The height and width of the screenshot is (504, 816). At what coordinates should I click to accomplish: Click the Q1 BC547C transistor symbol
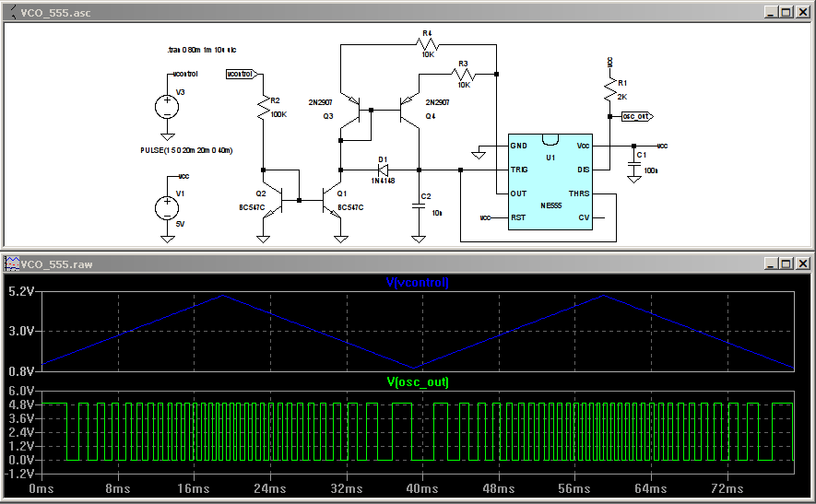point(331,200)
